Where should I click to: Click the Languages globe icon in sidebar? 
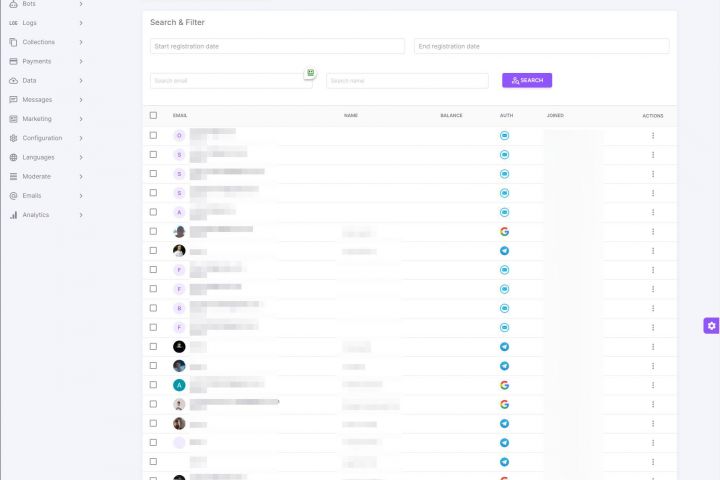click(13, 157)
